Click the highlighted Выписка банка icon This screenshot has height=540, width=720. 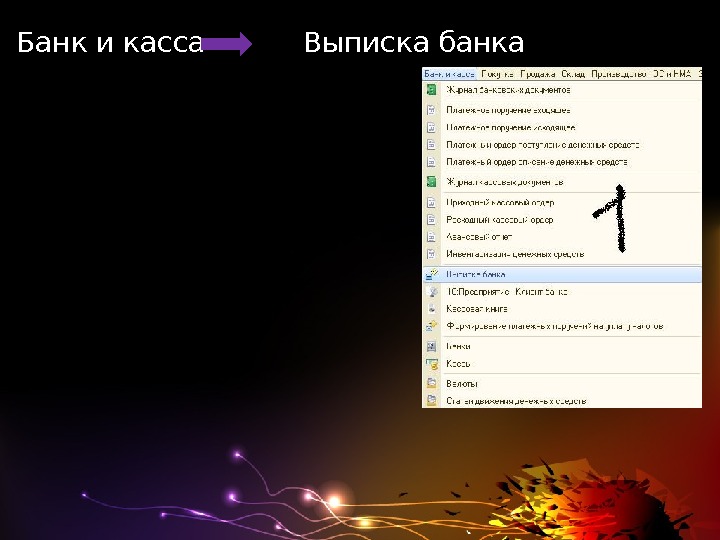[x=432, y=275]
